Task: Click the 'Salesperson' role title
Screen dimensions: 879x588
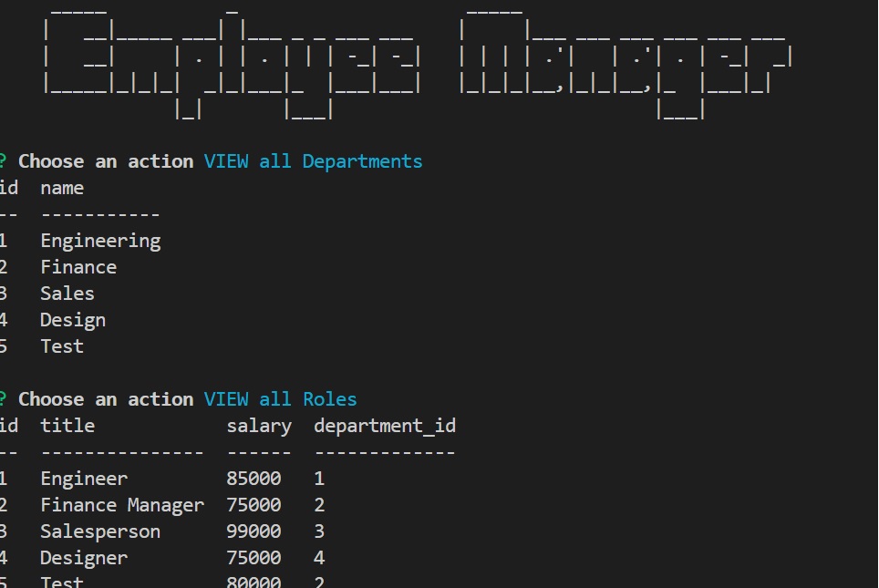Action: click(x=100, y=531)
